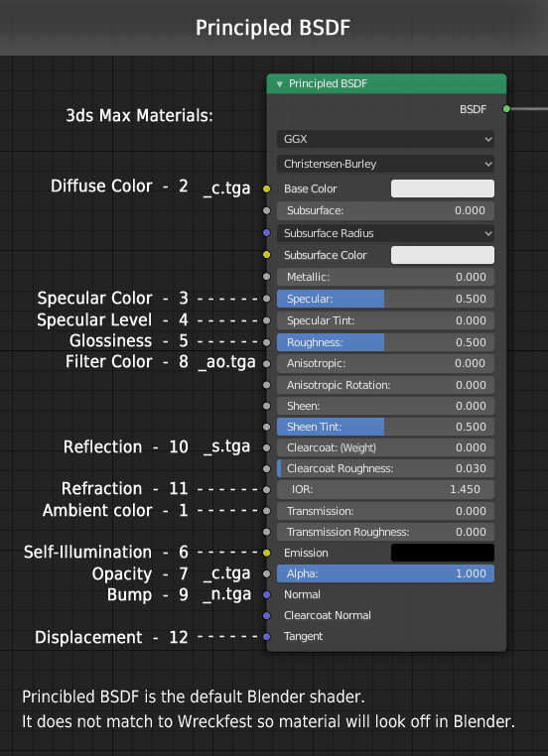The height and width of the screenshot is (756, 548).
Task: Click the Specular Tint slider
Action: (385, 320)
